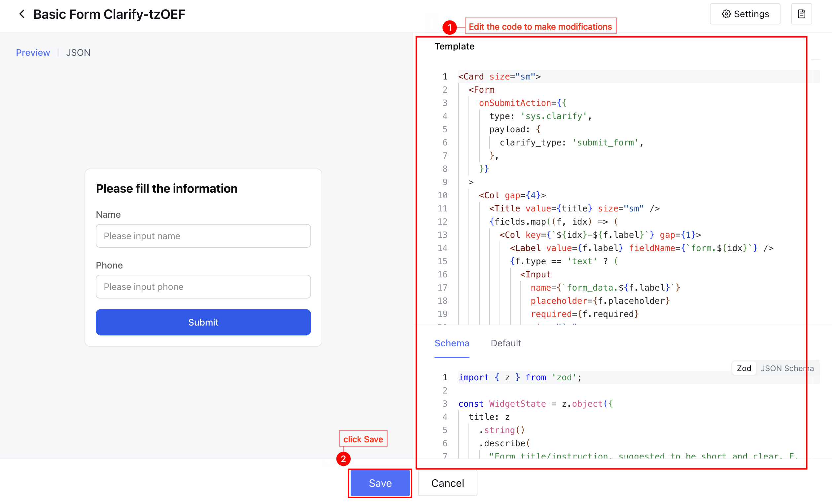Click the import zod line in the schema editor
This screenshot has height=504, width=832.
pyautogui.click(x=520, y=377)
